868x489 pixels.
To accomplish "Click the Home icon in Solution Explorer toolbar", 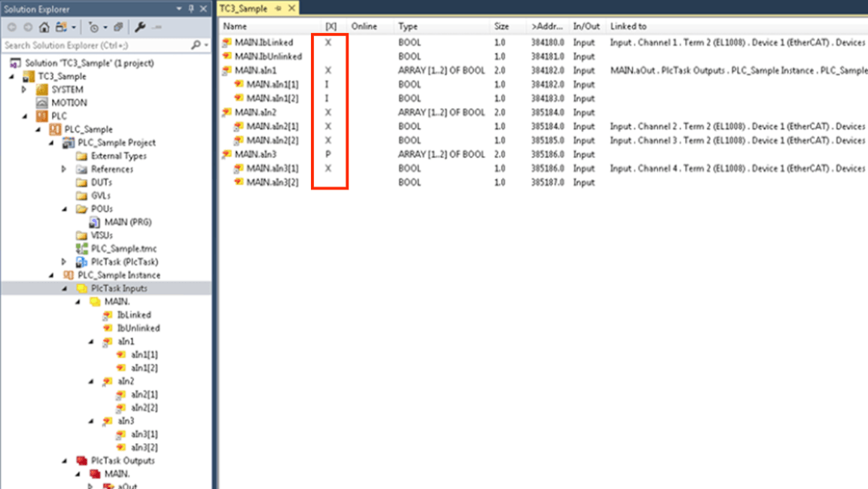I will (x=44, y=27).
